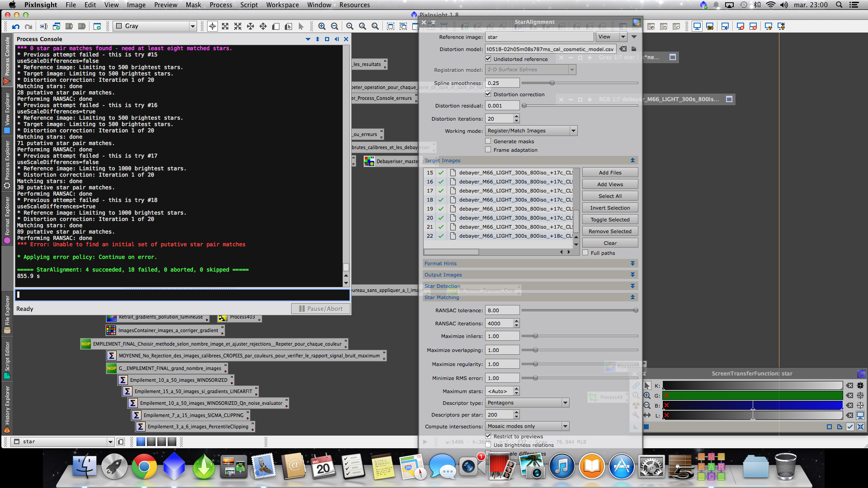The height and width of the screenshot is (488, 868).
Task: Click the zoom in magnifier in toolbar
Action: 321,27
